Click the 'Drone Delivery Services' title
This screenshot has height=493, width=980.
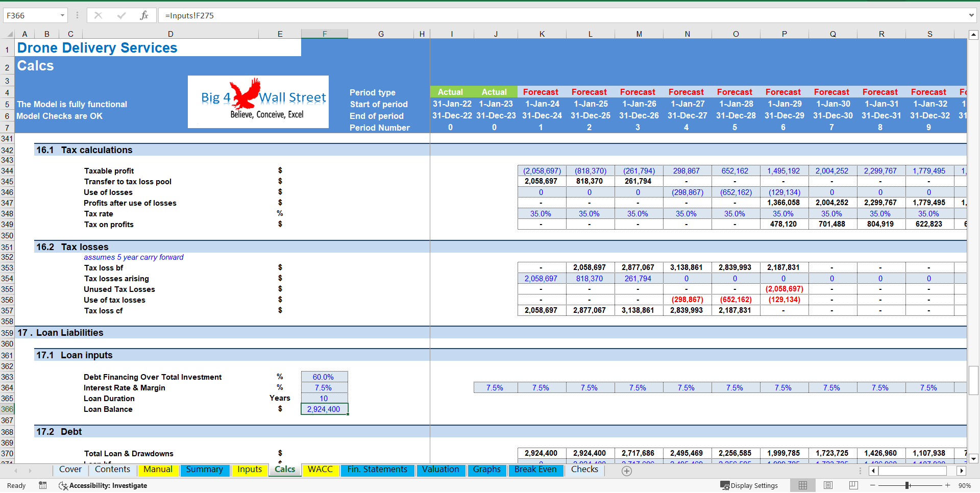click(97, 48)
